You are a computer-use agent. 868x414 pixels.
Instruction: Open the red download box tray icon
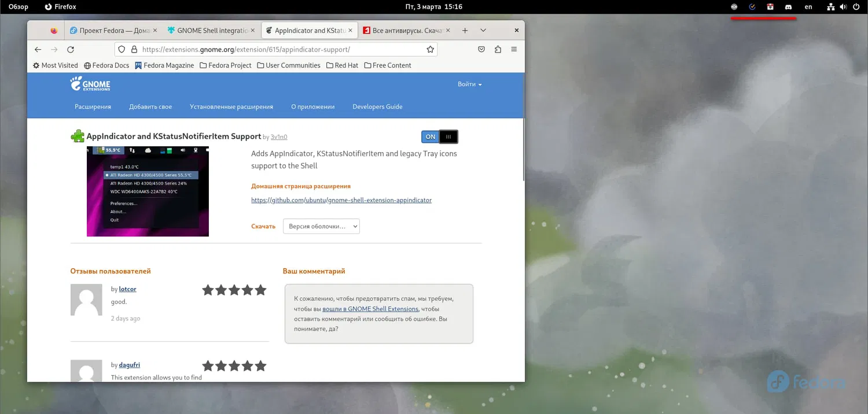pos(770,7)
